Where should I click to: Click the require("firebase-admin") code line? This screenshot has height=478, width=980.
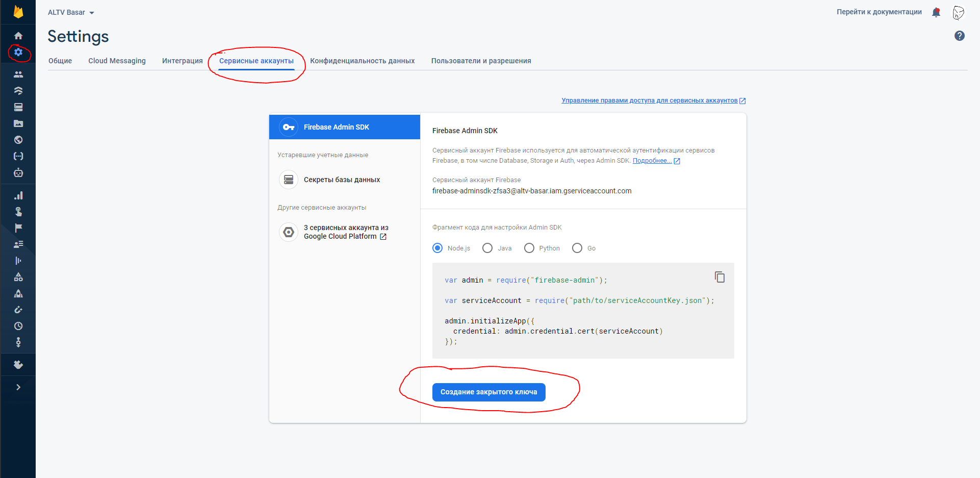click(526, 280)
